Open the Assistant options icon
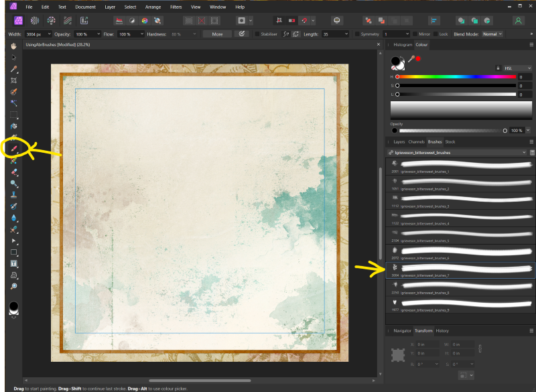This screenshot has width=536, height=392. 337,21
